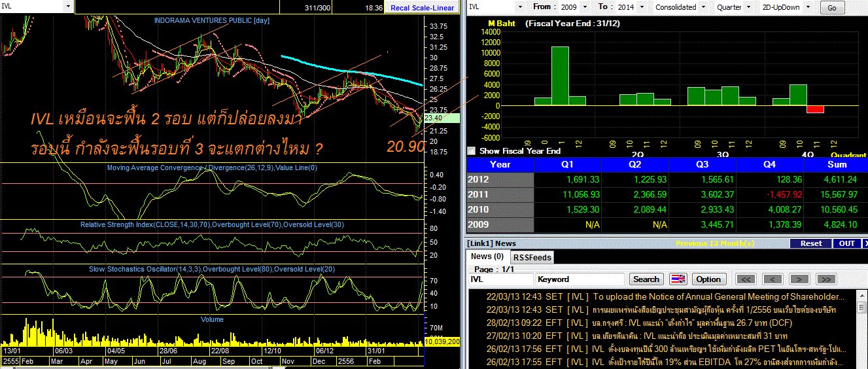Image resolution: width=868 pixels, height=369 pixels.
Task: Enable Show Fiscal Year End checkbox
Action: 472,150
